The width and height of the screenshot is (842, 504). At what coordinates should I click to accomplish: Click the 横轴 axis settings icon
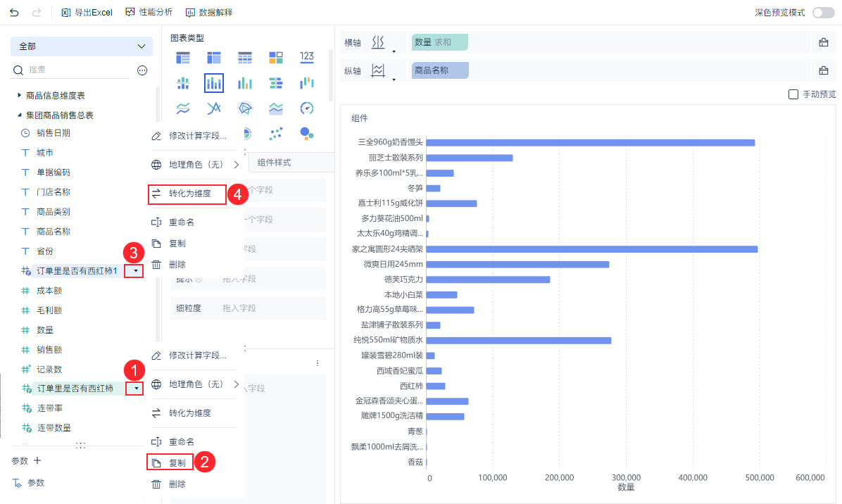pyautogui.click(x=378, y=42)
